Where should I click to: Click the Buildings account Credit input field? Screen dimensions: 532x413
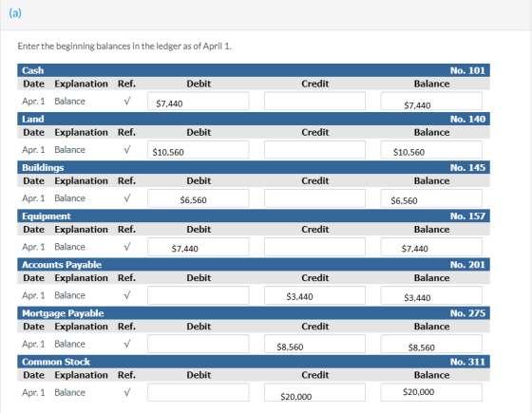pos(314,198)
